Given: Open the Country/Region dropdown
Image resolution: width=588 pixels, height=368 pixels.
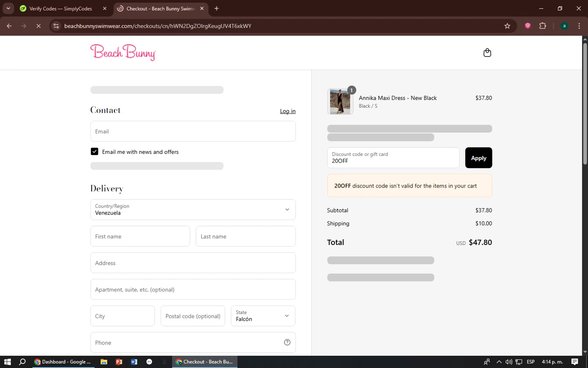Looking at the screenshot, I should point(193,210).
